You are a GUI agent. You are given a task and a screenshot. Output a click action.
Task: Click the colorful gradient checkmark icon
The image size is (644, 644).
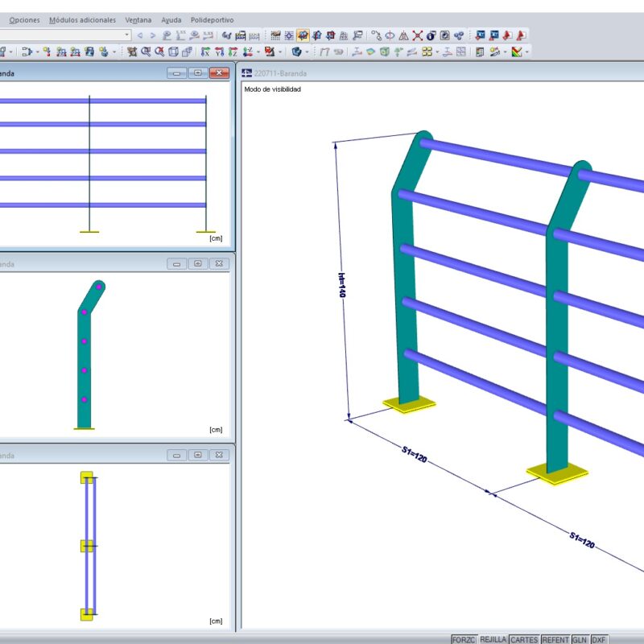[x=516, y=52]
